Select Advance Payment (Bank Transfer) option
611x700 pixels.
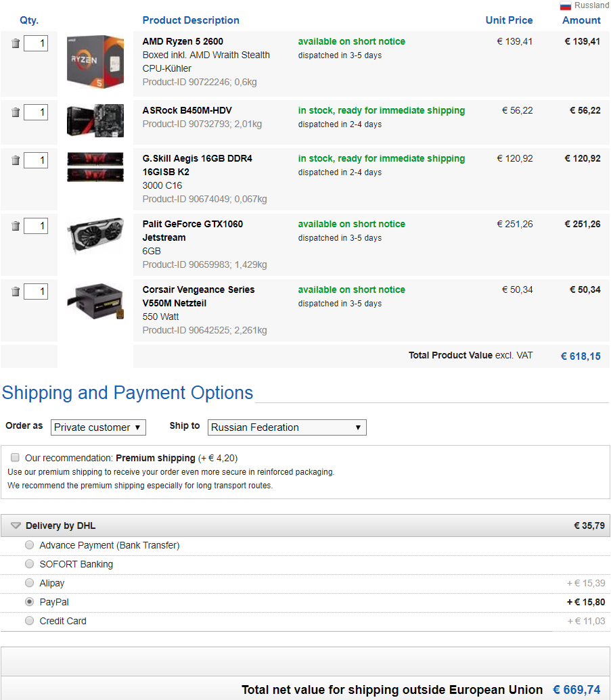[29, 545]
